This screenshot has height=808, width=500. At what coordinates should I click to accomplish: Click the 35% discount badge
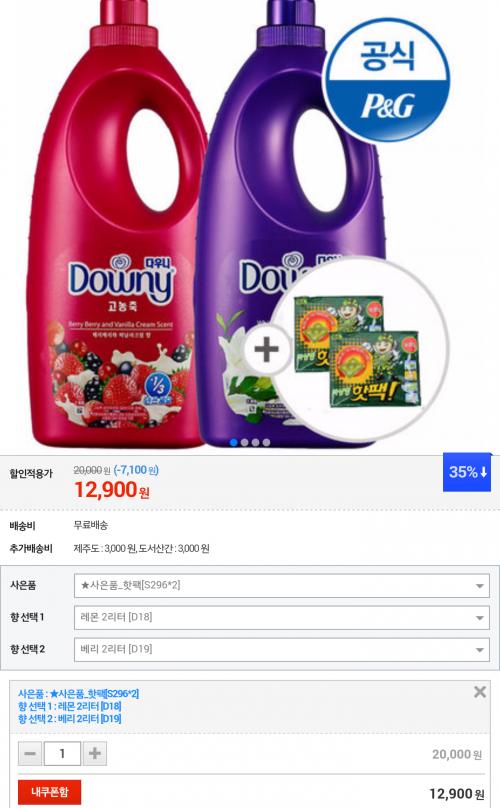(467, 472)
